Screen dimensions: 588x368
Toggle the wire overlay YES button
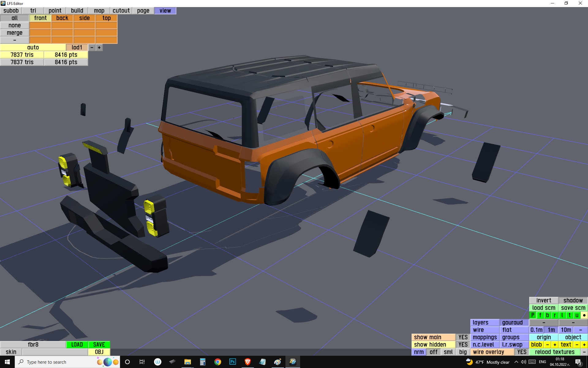click(522, 352)
